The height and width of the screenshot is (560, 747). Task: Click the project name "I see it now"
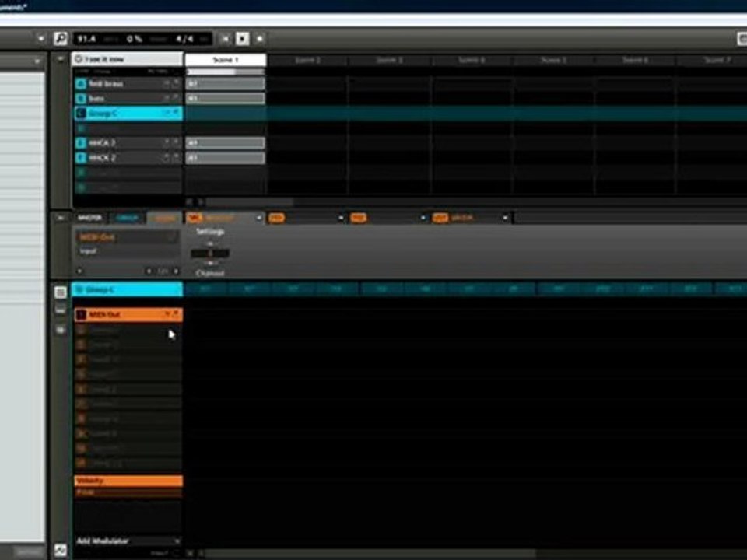[x=104, y=60]
